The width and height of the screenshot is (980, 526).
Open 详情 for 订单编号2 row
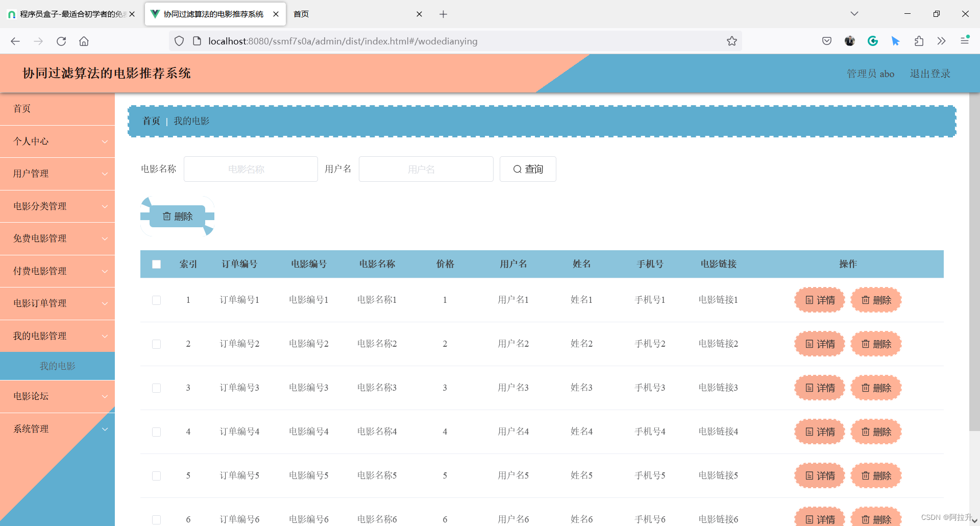[820, 344]
